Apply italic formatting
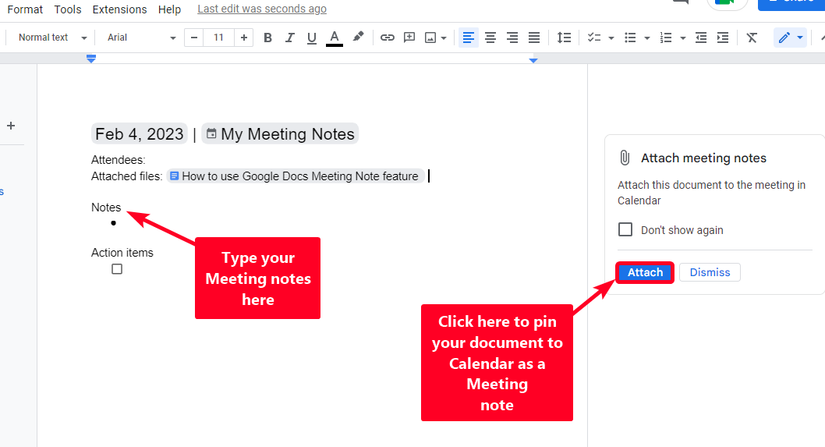 click(290, 38)
